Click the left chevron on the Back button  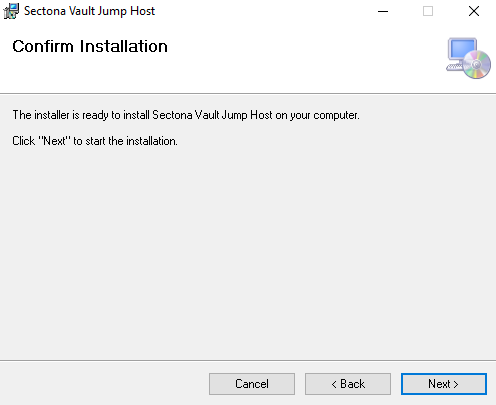(x=334, y=385)
